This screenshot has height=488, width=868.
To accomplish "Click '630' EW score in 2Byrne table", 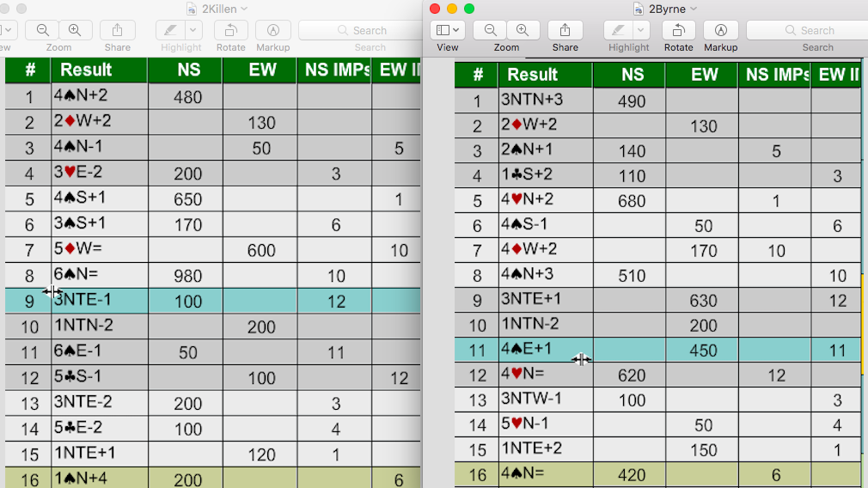I will 703,301.
